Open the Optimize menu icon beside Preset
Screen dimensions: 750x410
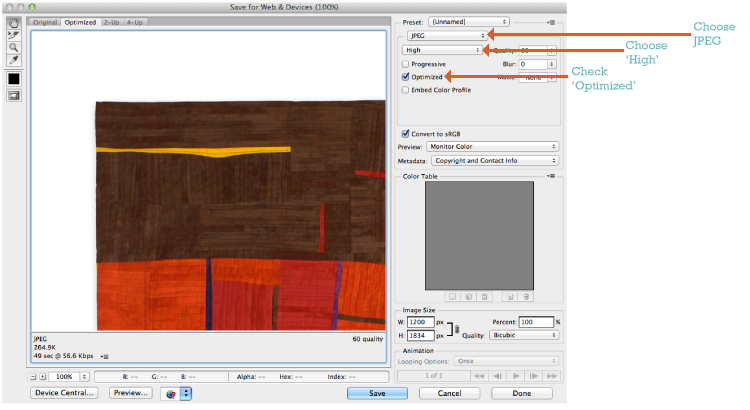click(x=551, y=22)
